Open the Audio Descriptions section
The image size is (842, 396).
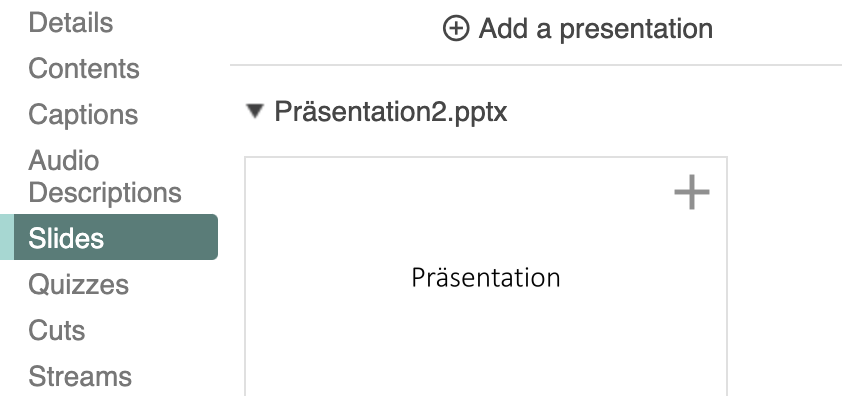pyautogui.click(x=105, y=176)
